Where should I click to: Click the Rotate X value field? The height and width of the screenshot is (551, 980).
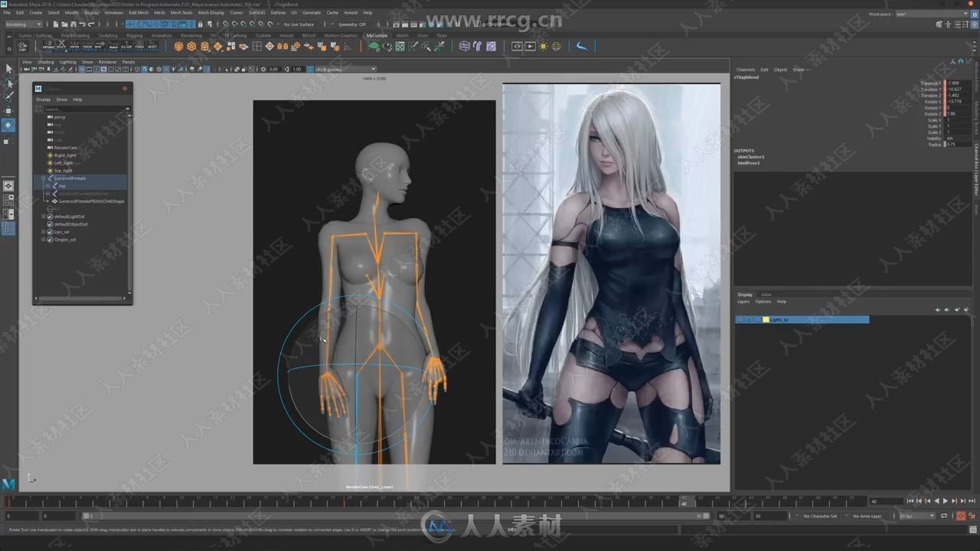[x=959, y=102]
